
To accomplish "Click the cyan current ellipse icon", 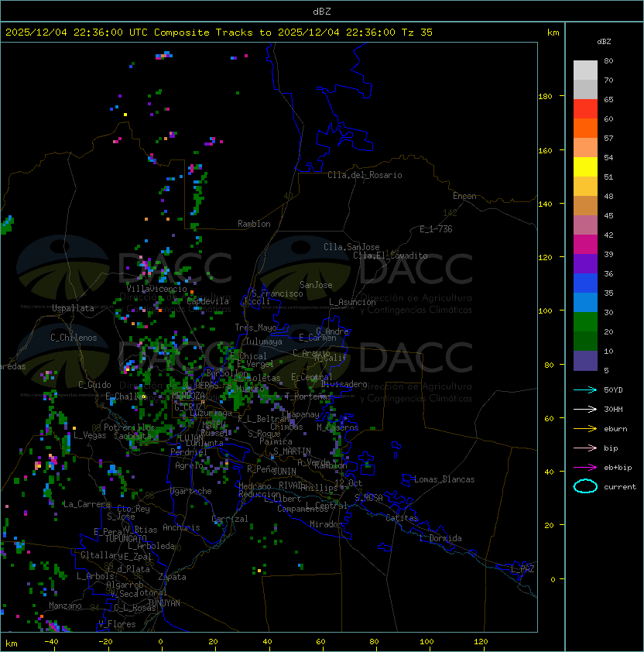I will click(585, 486).
